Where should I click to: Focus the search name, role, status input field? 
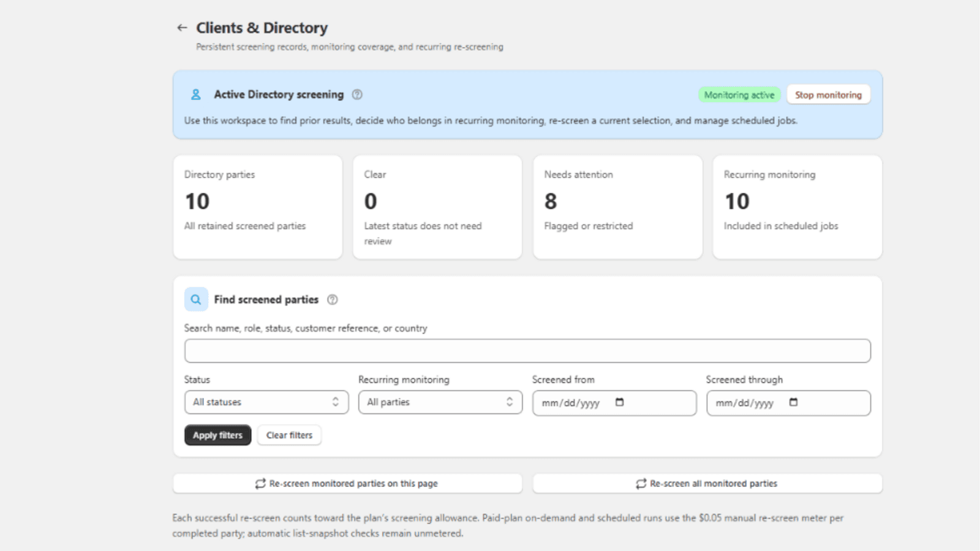(x=527, y=351)
